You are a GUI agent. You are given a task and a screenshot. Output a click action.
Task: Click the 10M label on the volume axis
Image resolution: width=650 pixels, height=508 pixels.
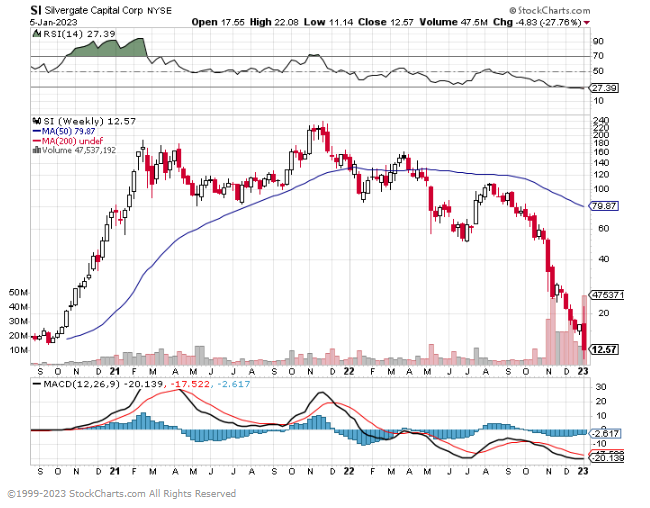(18, 350)
